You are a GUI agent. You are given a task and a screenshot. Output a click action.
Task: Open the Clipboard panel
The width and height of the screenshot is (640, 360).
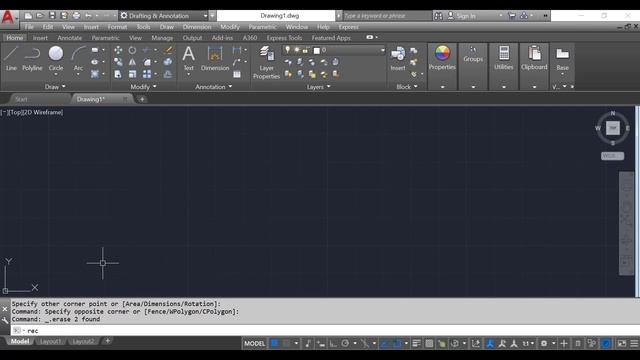[x=534, y=58]
